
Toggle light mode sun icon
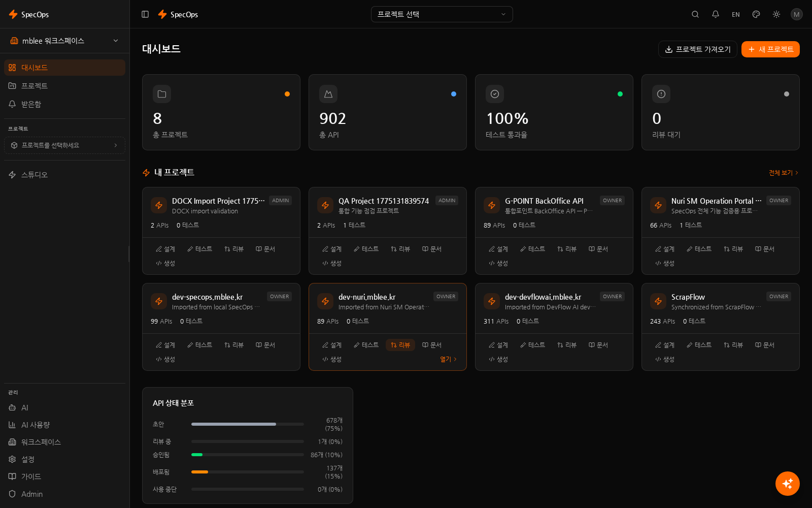[776, 14]
